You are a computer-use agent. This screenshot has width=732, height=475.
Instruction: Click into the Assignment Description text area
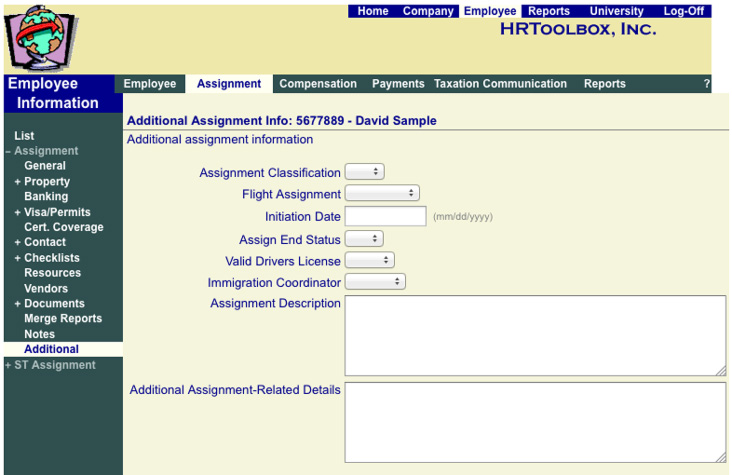(x=535, y=335)
